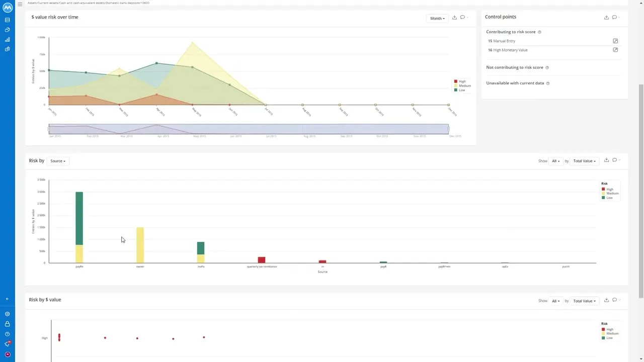Image resolution: width=644 pixels, height=362 pixels.
Task: Open Manual Entry control point external link
Action: coord(615,41)
